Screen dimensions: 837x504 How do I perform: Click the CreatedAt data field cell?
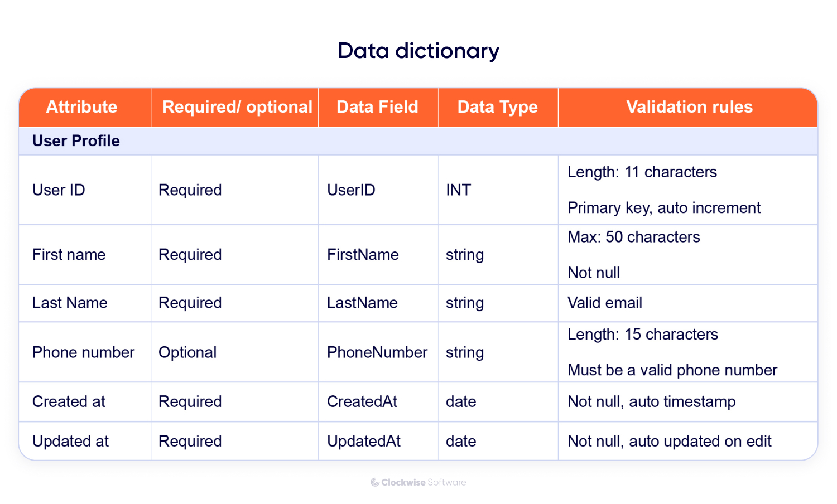362,401
